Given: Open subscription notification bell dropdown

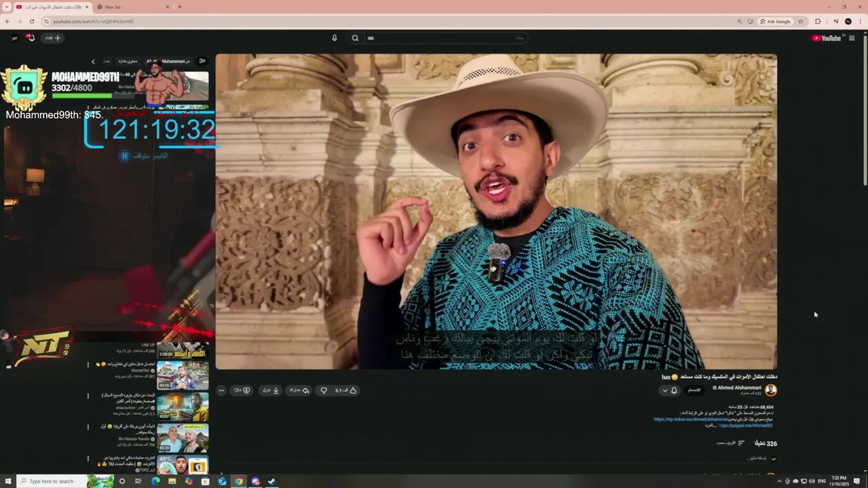Looking at the screenshot, I should tap(669, 390).
